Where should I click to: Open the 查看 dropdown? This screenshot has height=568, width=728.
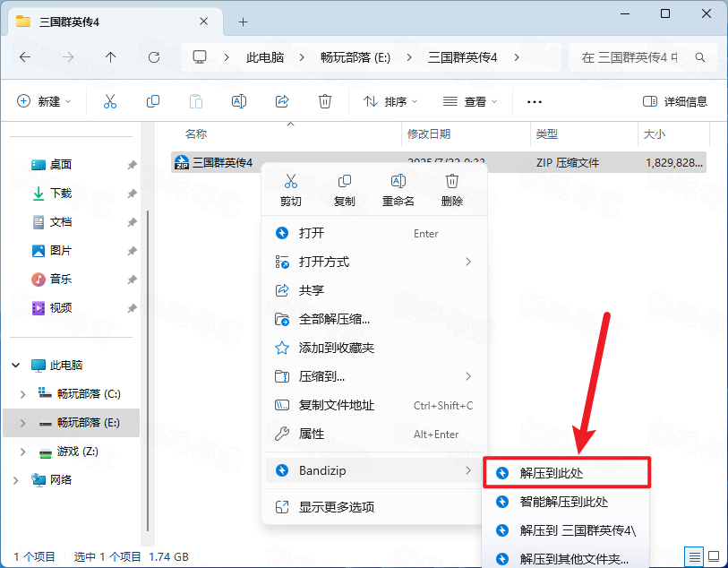[x=470, y=101]
